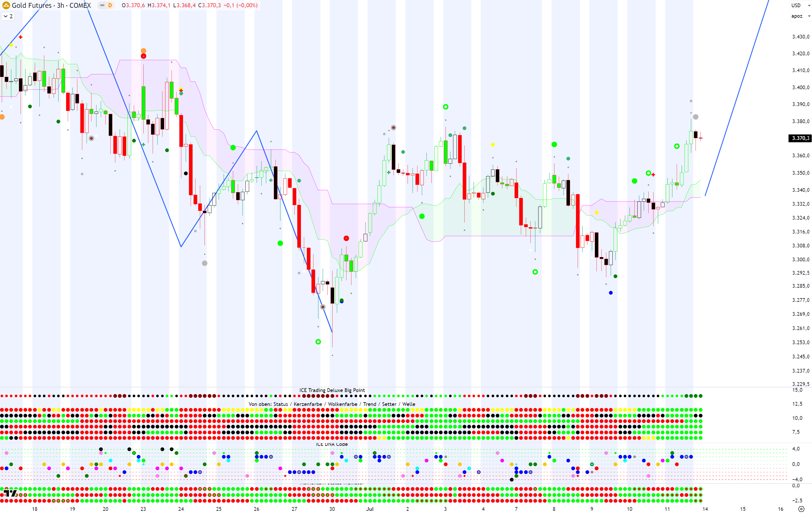Toggle the gray dash status pill beside symbol

pos(102,6)
